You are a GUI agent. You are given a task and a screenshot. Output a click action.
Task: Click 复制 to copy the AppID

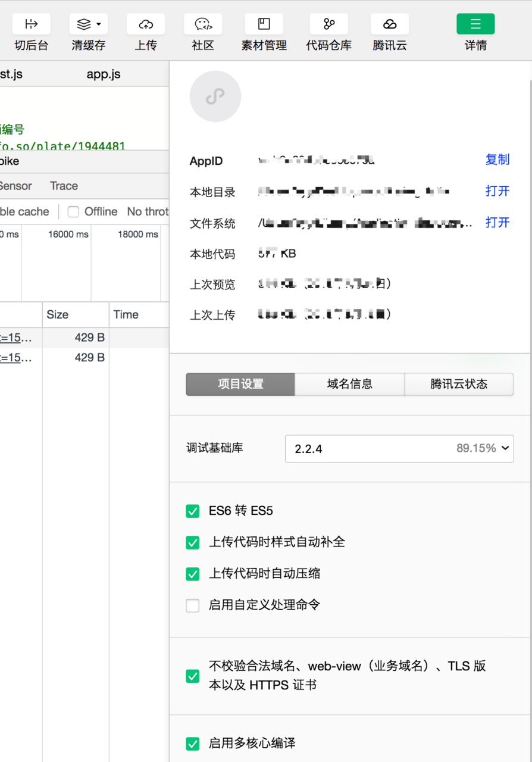(x=497, y=160)
